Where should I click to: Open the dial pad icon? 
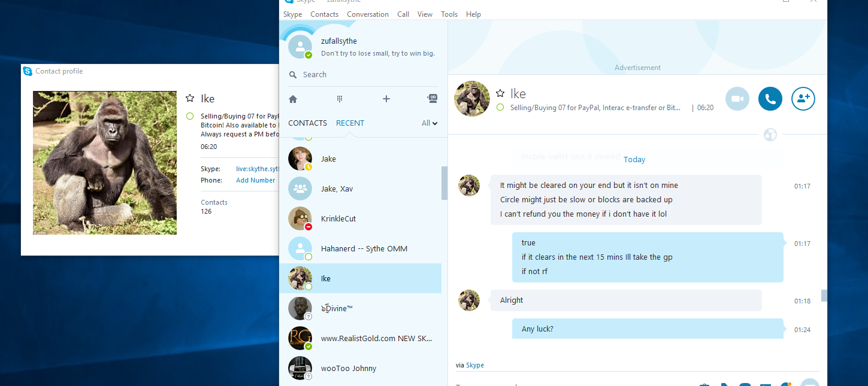tap(339, 99)
